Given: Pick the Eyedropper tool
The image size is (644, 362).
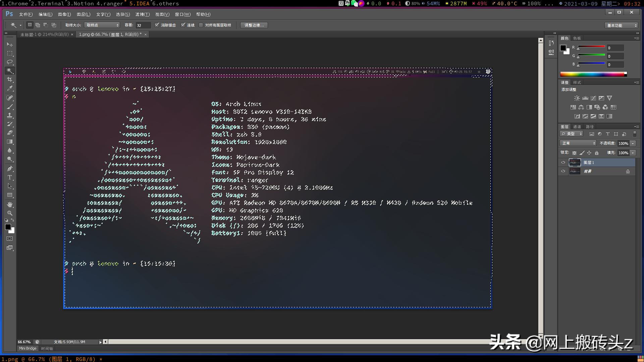Looking at the screenshot, I should point(10,88).
